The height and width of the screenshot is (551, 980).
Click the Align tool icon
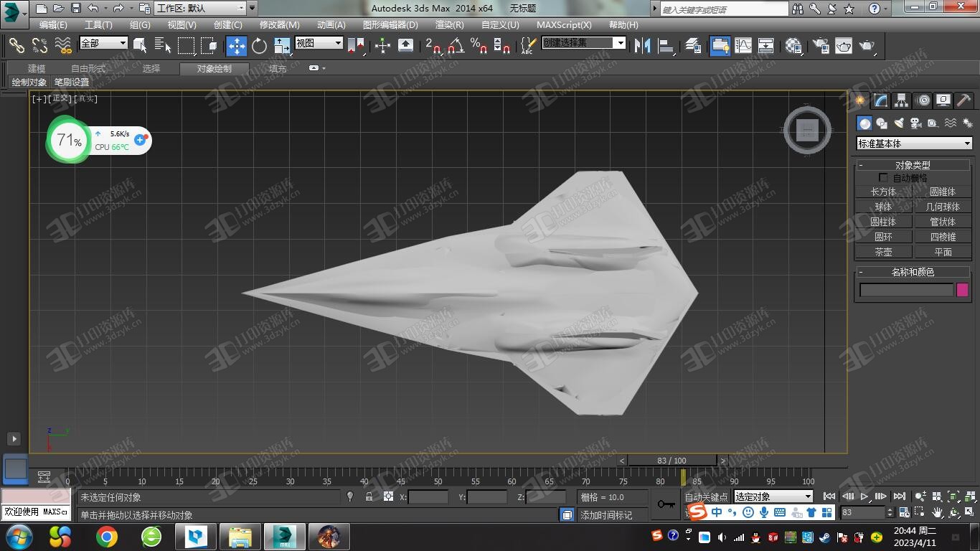click(x=666, y=46)
